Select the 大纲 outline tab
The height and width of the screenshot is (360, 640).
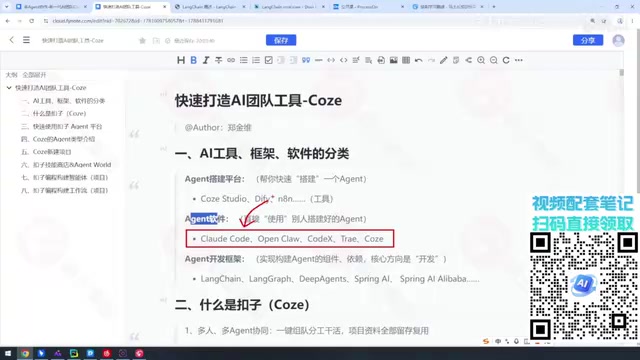point(11,75)
